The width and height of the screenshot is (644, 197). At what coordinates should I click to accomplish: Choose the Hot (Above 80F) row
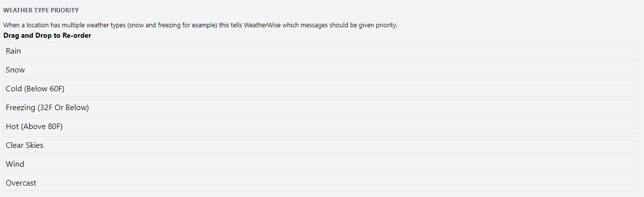[x=321, y=126]
